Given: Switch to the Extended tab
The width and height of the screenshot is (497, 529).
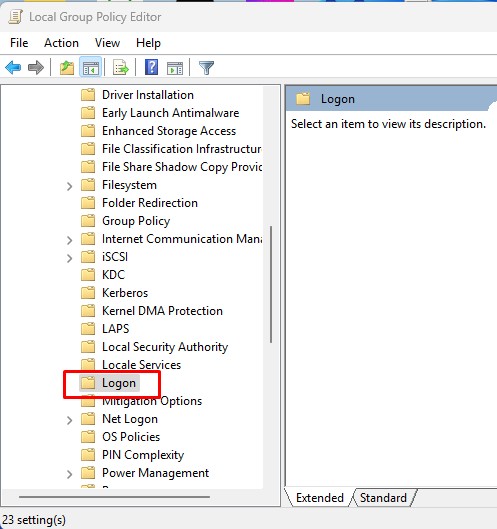Looking at the screenshot, I should (x=320, y=498).
